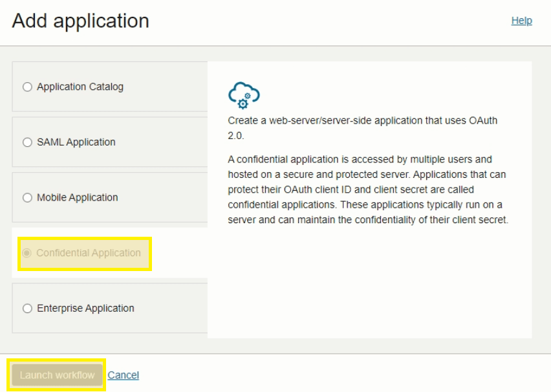The image size is (551, 392).
Task: Choose the Mobile Application option
Action: 27,197
